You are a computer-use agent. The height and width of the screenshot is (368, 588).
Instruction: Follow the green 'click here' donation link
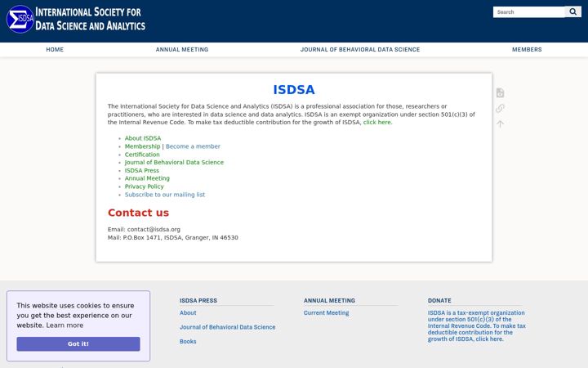(376, 123)
